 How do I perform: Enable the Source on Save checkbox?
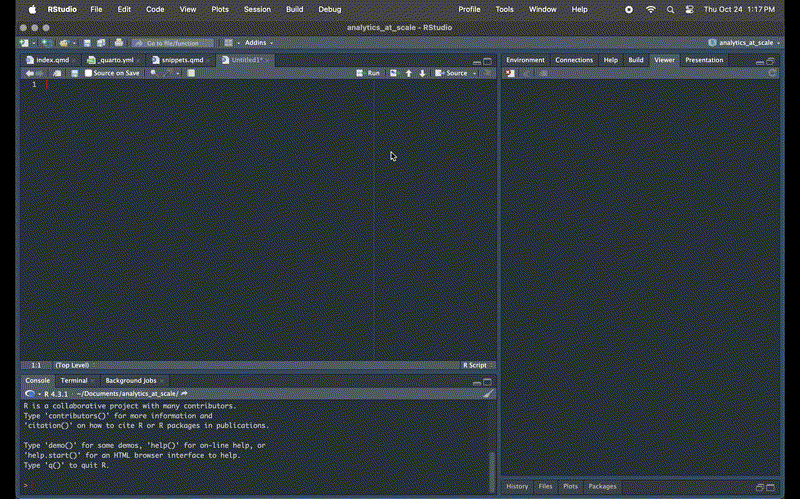click(89, 73)
